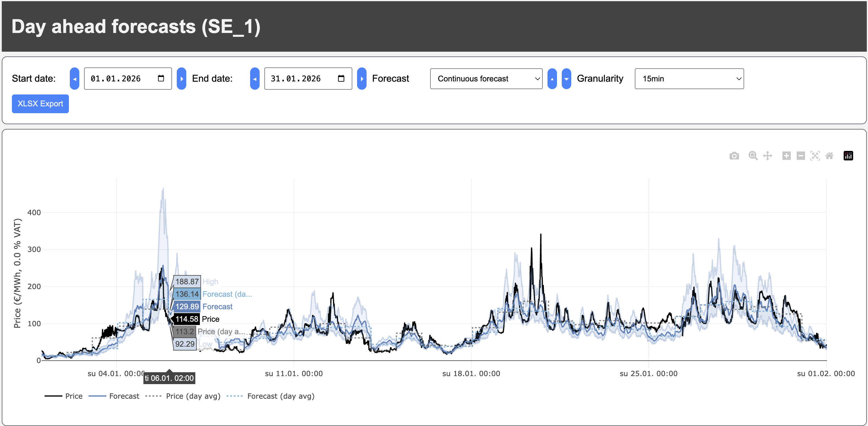Activate the Pan tool
868x426 pixels.
coord(767,156)
